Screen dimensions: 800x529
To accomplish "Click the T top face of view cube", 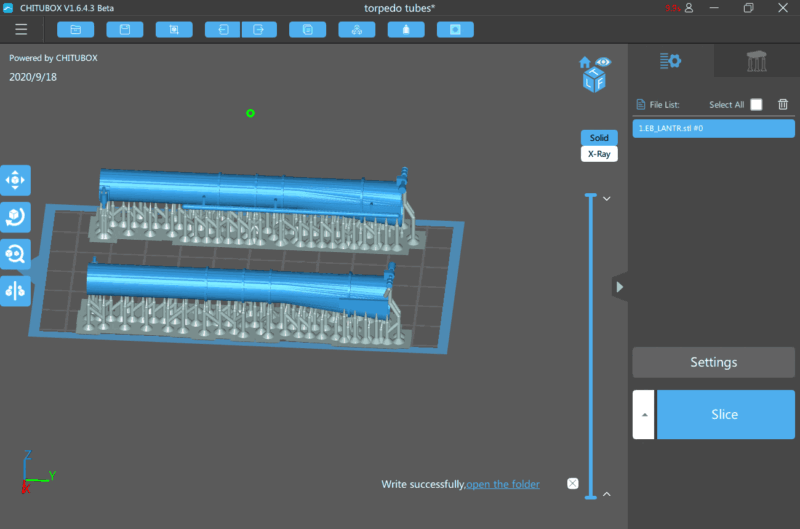I will click(x=594, y=72).
